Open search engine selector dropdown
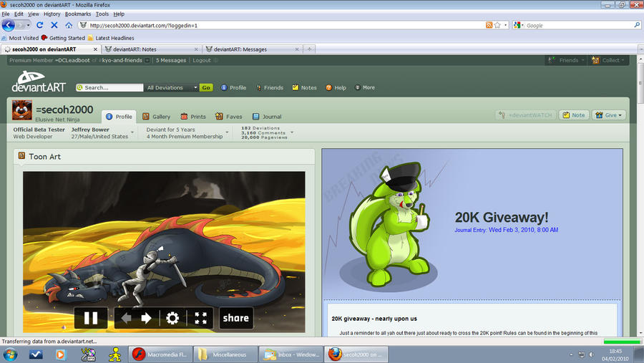This screenshot has width=644, height=363. pos(519,25)
